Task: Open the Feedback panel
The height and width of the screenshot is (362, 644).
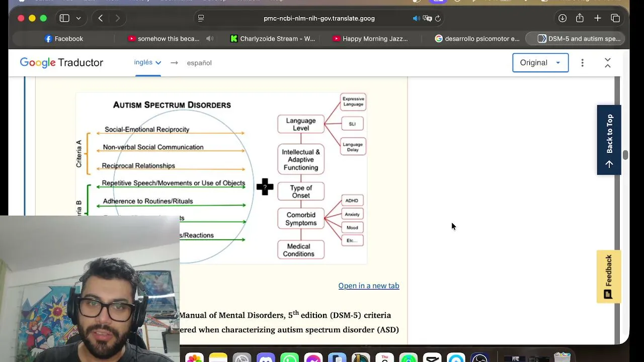Action: click(609, 277)
